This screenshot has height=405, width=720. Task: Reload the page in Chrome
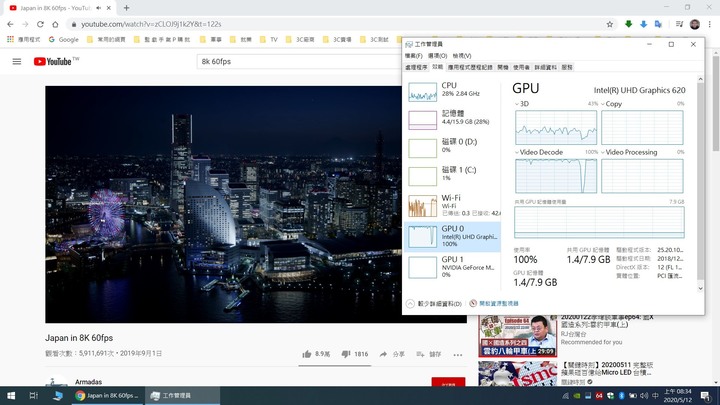pyautogui.click(x=40, y=23)
